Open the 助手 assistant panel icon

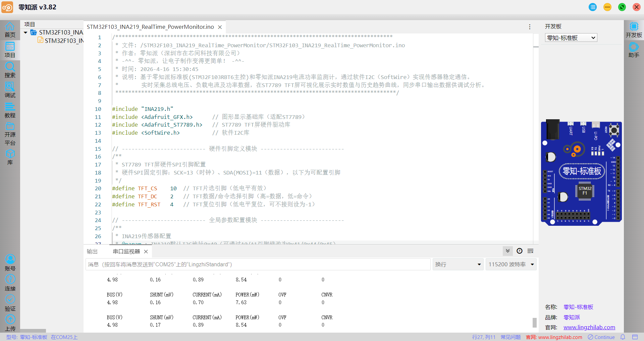634,50
